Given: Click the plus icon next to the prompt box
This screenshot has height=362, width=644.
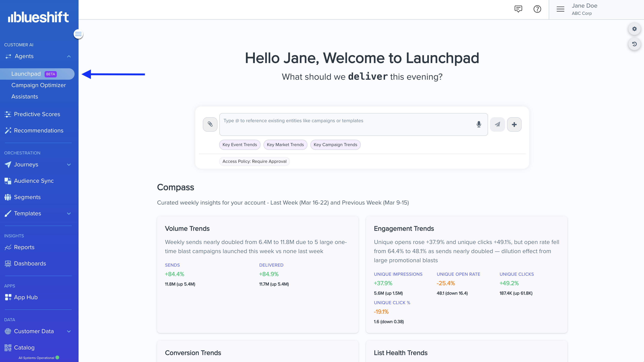Looking at the screenshot, I should click(x=514, y=124).
